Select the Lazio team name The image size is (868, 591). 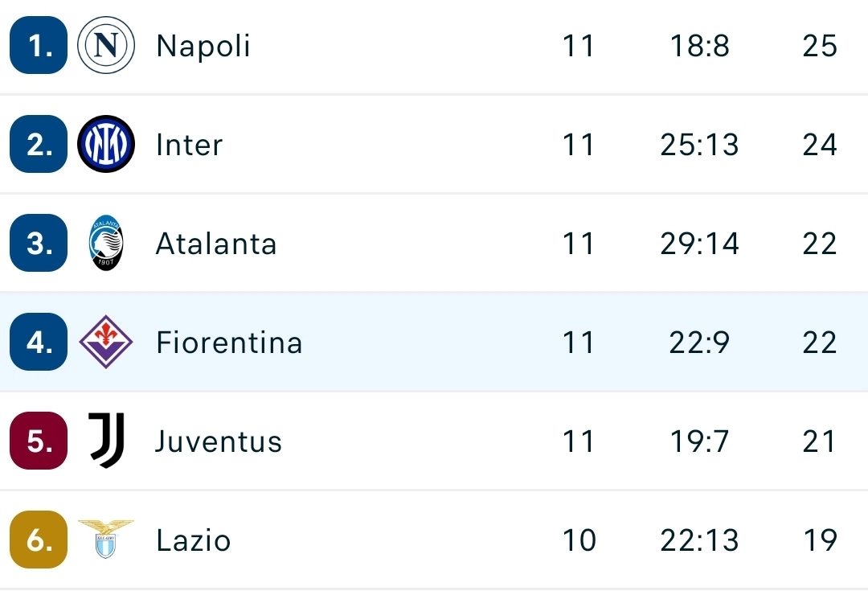(193, 540)
